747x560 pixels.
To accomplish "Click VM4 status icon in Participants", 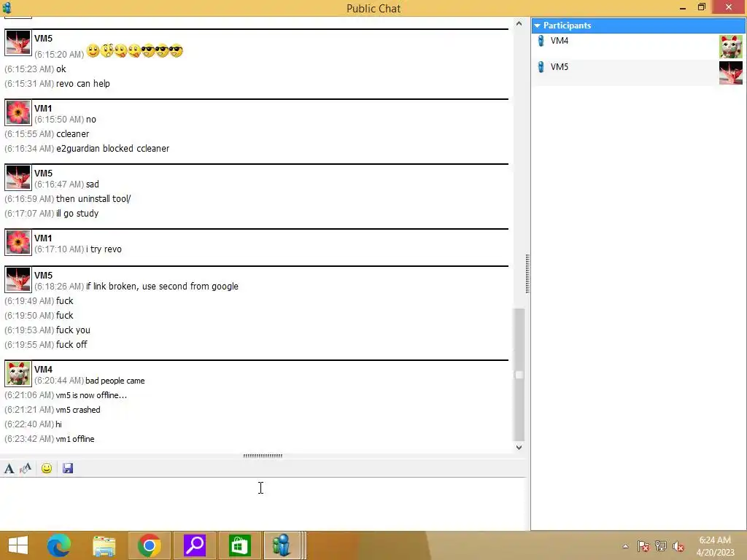I will (541, 41).
